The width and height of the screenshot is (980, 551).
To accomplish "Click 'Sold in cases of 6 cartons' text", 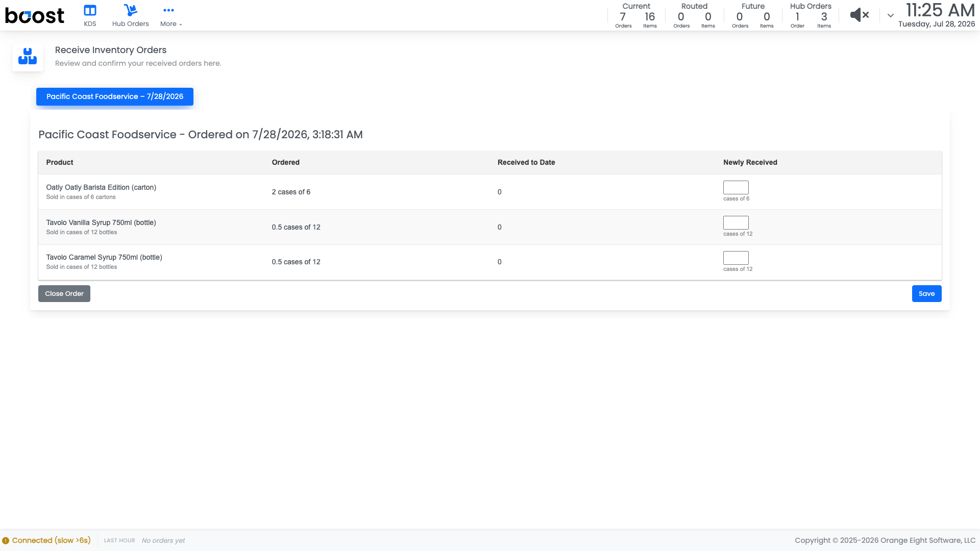I will point(81,197).
